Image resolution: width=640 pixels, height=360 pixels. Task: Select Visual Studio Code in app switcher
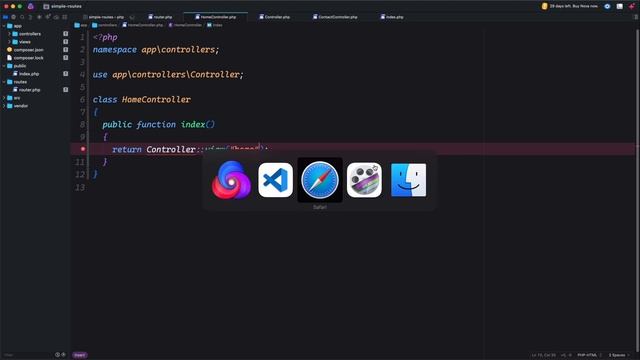point(276,180)
